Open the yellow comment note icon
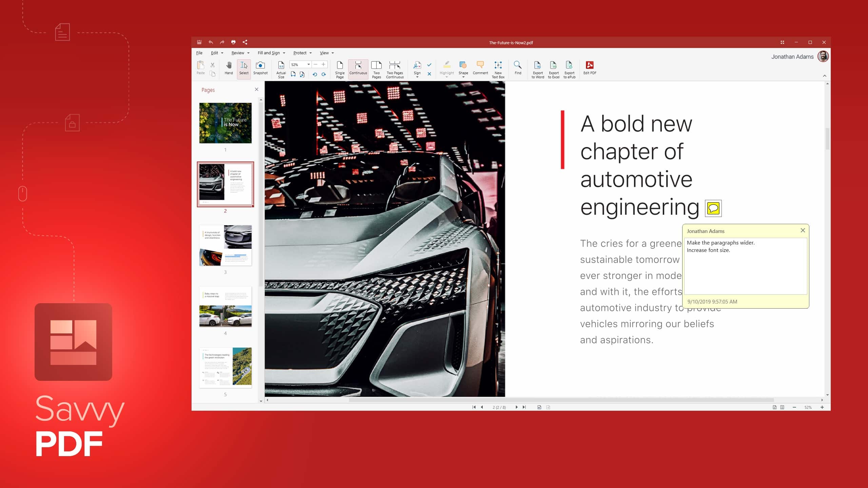 (x=713, y=208)
